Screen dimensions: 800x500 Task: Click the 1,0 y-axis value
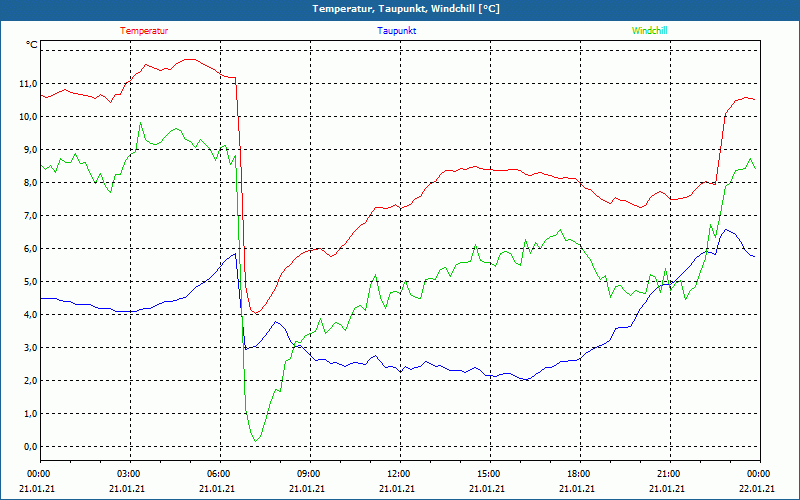[30, 414]
